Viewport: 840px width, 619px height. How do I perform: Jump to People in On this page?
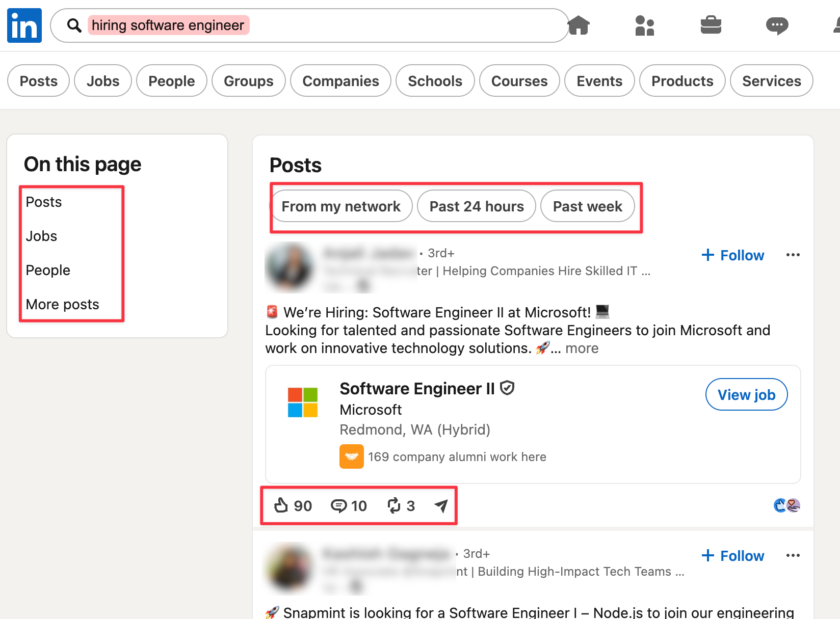coord(48,270)
